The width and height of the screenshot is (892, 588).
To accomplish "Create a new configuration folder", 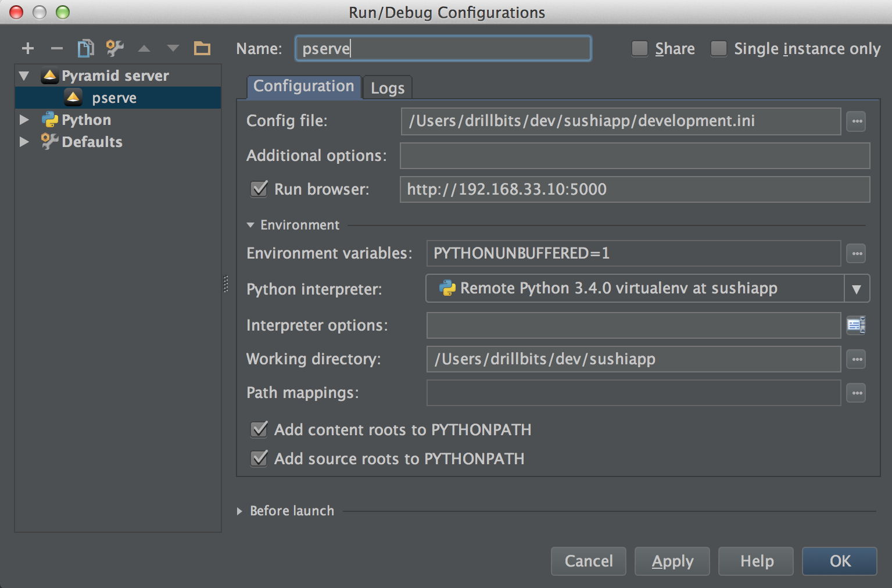I will tap(202, 48).
